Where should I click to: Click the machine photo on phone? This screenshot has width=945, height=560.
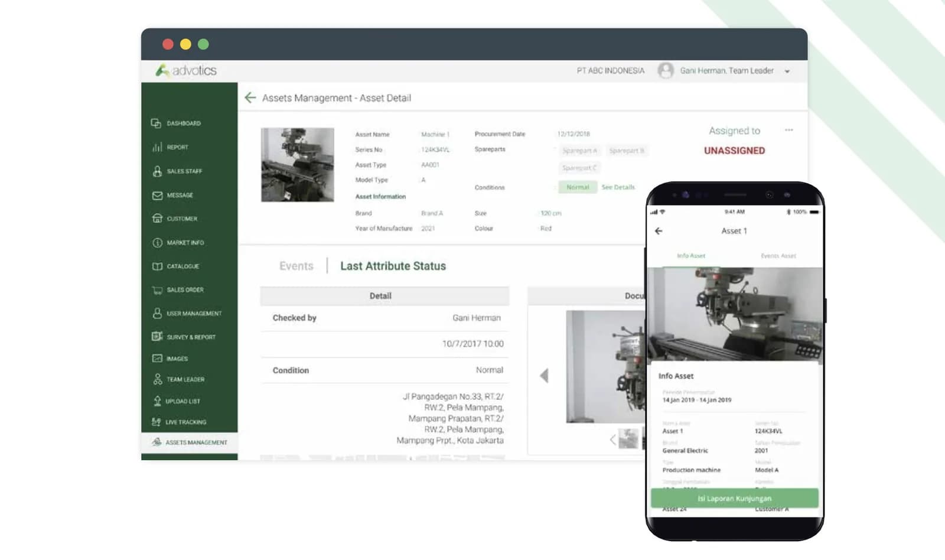(735, 315)
